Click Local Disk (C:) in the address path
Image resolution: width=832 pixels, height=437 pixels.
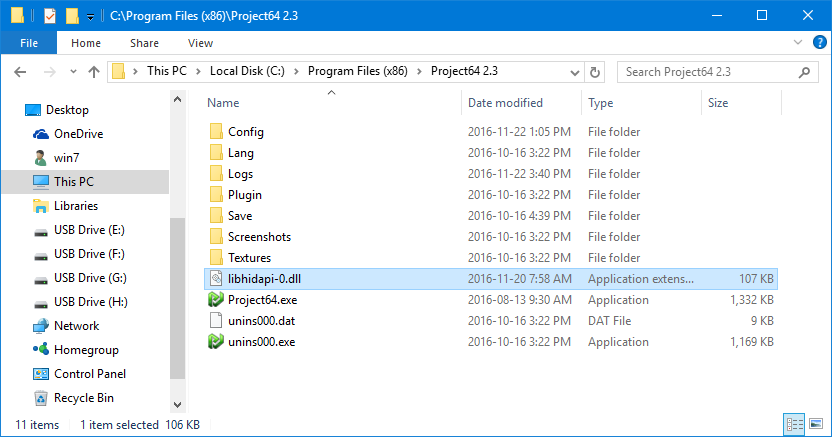click(x=247, y=71)
